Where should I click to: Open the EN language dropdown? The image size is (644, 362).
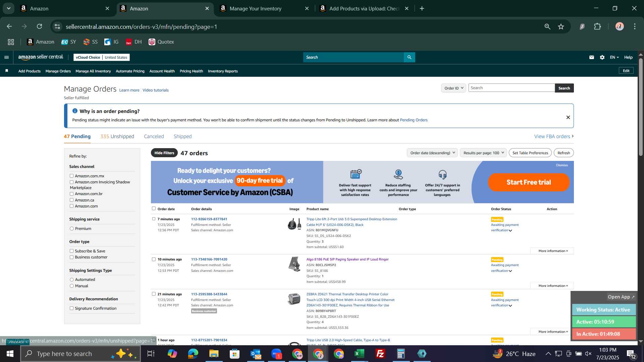614,57
